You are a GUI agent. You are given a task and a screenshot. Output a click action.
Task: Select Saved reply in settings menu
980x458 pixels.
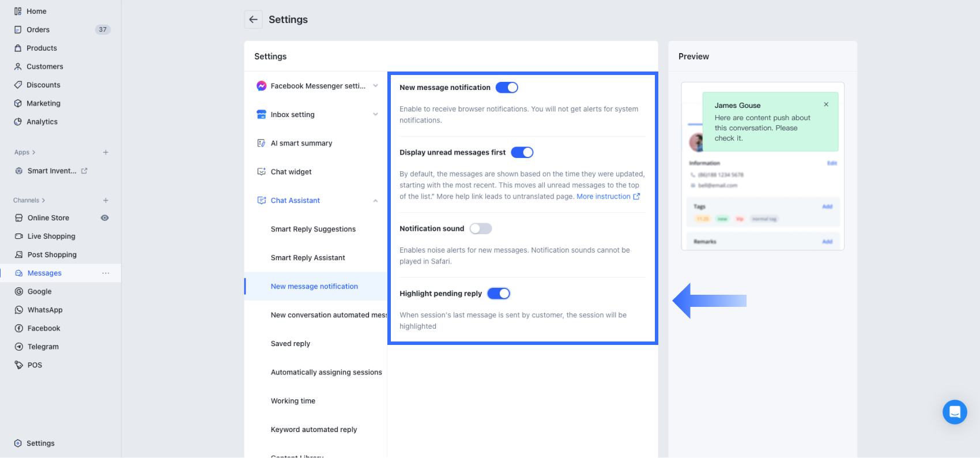pos(291,344)
